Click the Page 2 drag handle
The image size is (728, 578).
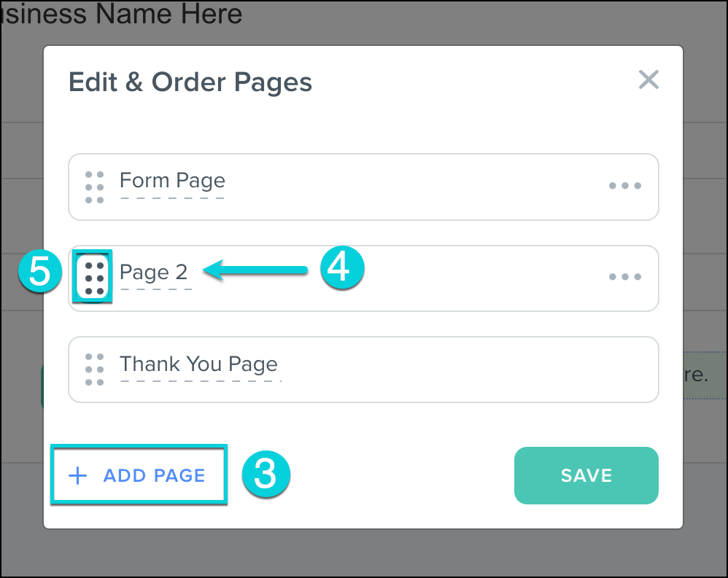pyautogui.click(x=94, y=278)
